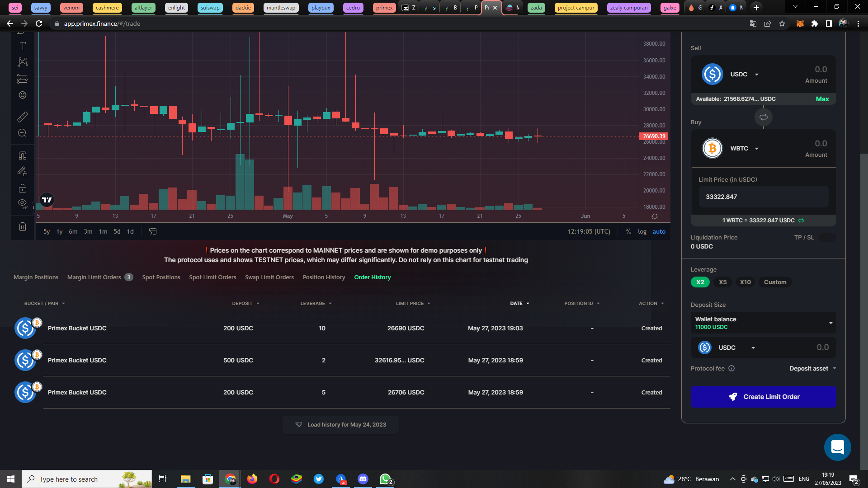Open the prediction and measurement tools
The width and height of the screenshot is (868, 488).
coord(23,79)
